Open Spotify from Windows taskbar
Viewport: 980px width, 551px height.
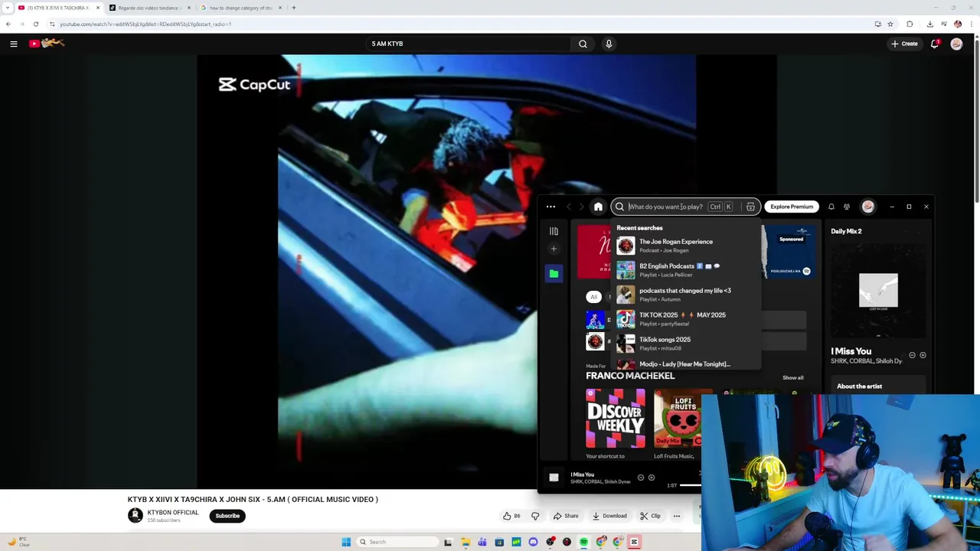coord(583,542)
